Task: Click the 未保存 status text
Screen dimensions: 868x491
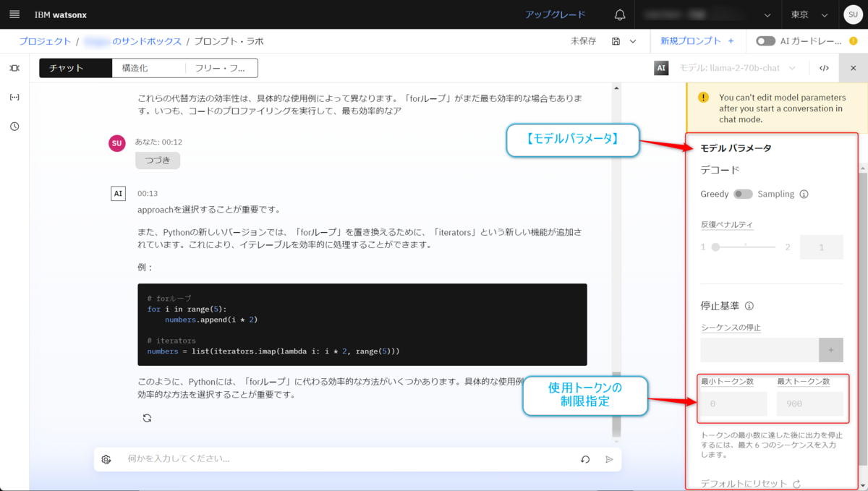Action: pos(583,41)
